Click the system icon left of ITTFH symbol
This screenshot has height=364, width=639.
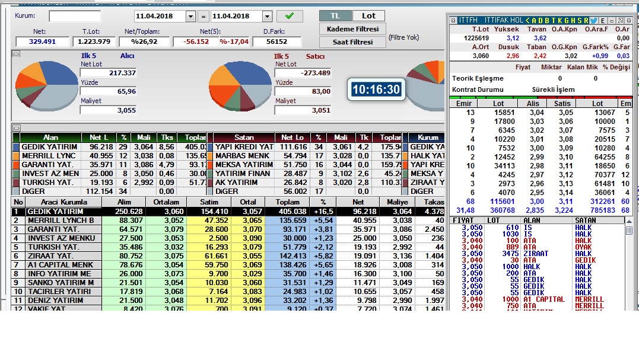point(453,20)
